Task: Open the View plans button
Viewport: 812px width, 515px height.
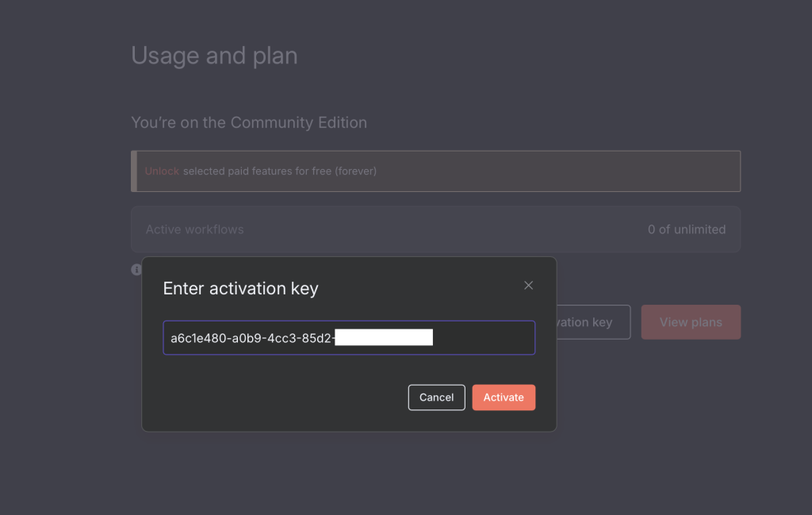Action: pyautogui.click(x=691, y=322)
